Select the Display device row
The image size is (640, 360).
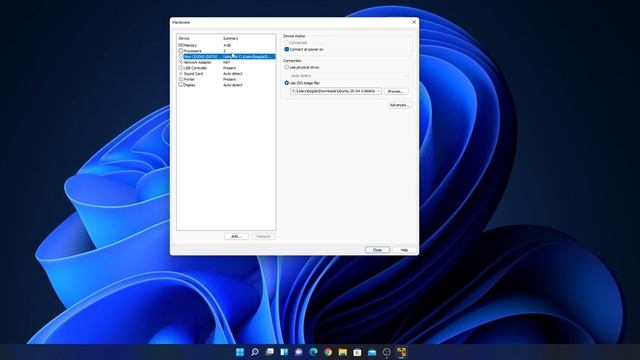[226, 85]
